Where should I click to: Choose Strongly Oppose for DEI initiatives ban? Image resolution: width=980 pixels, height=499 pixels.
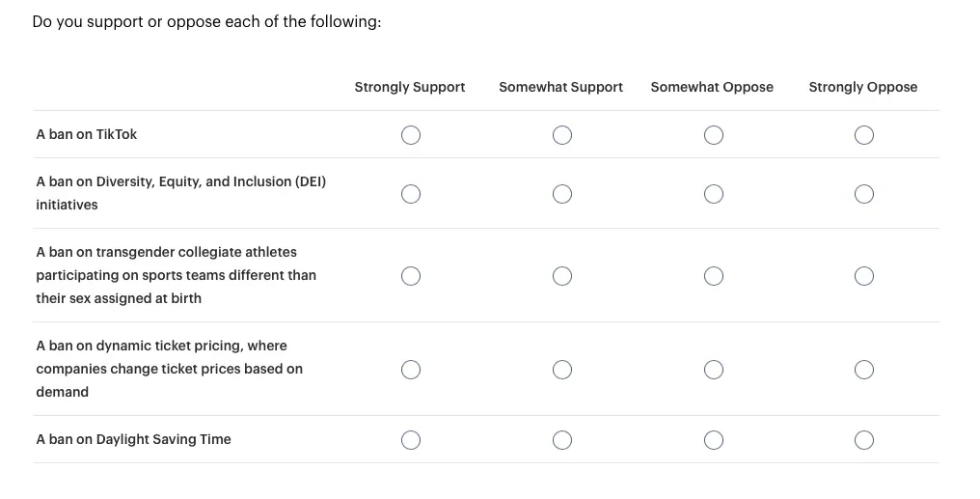coord(863,194)
